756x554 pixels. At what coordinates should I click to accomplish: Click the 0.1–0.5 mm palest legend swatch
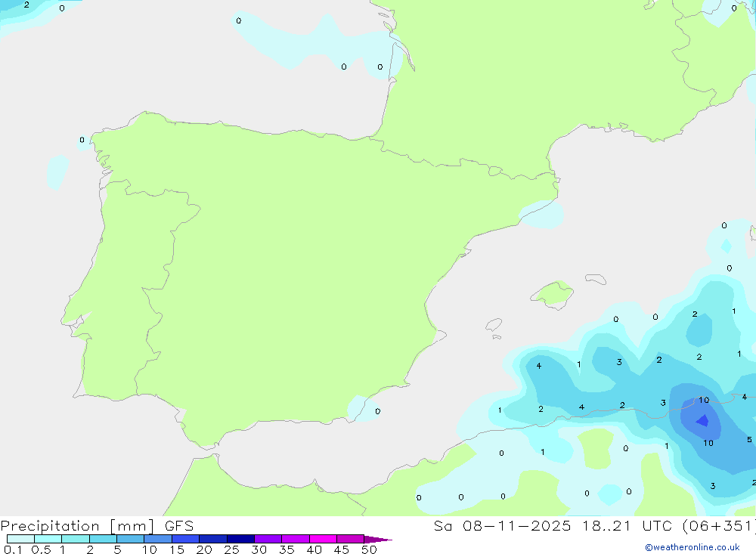(x=20, y=539)
